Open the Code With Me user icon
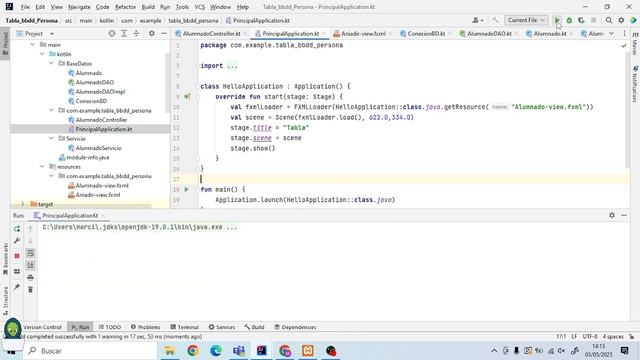This screenshot has height=360, width=640. click(x=478, y=20)
